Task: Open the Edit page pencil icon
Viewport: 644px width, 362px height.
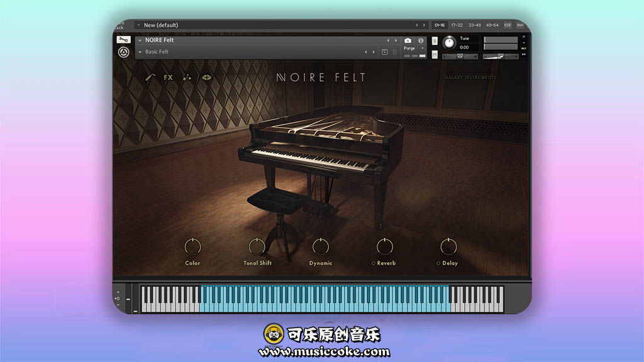Action: coord(150,77)
